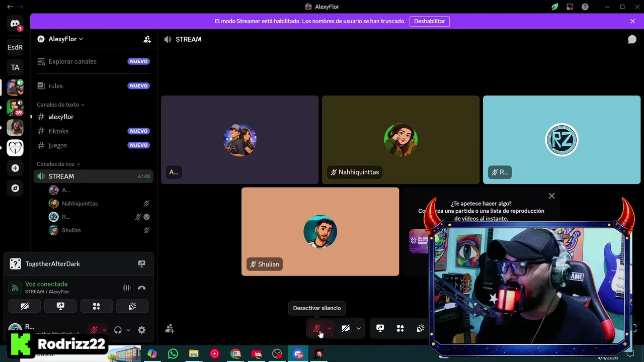
Task: Collapse Canales de texto category
Action: [60, 105]
